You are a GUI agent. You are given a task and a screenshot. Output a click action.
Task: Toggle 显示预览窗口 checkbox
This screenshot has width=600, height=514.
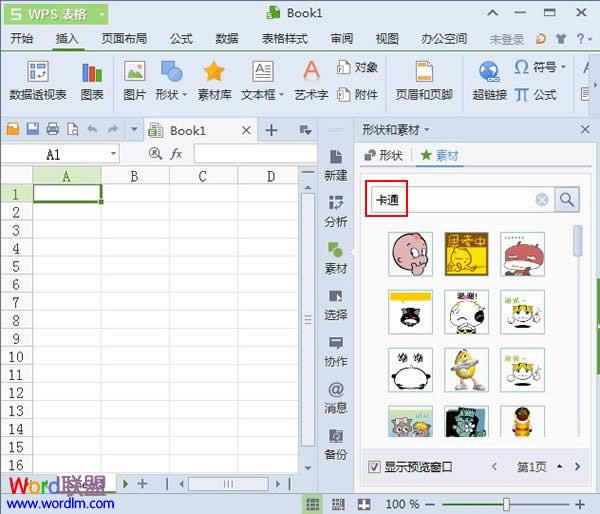[x=374, y=467]
